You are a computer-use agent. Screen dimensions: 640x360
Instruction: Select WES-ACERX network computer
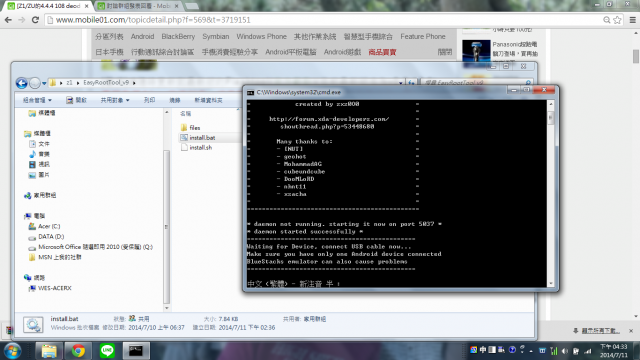[x=54, y=288]
